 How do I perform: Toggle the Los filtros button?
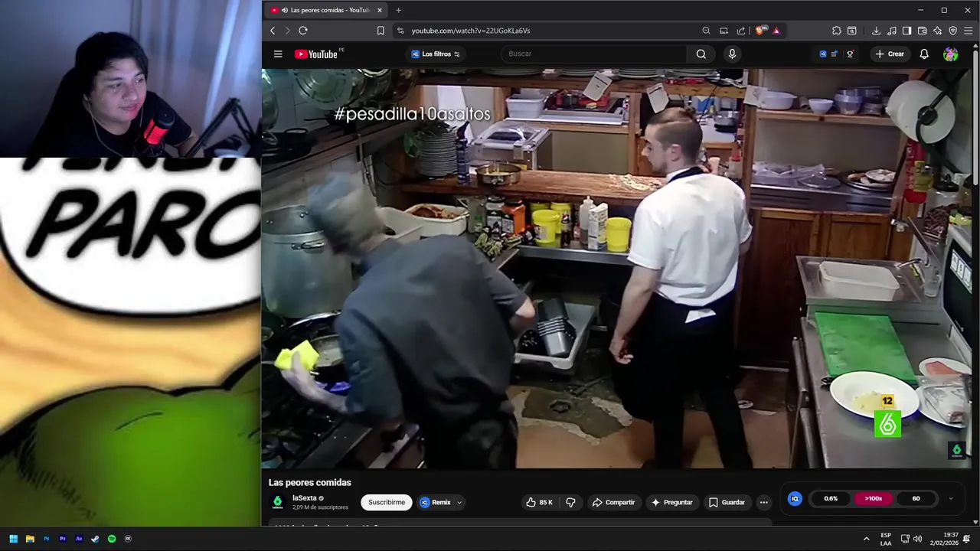436,54
